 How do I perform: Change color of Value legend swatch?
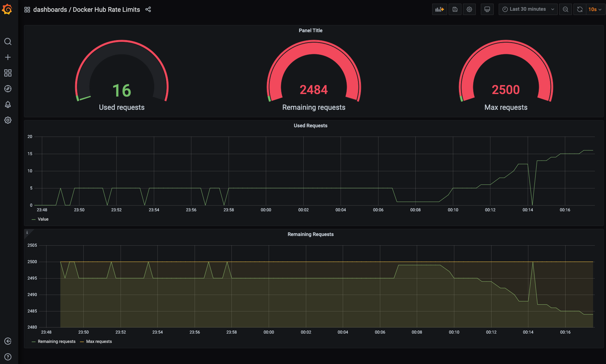[x=34, y=220]
